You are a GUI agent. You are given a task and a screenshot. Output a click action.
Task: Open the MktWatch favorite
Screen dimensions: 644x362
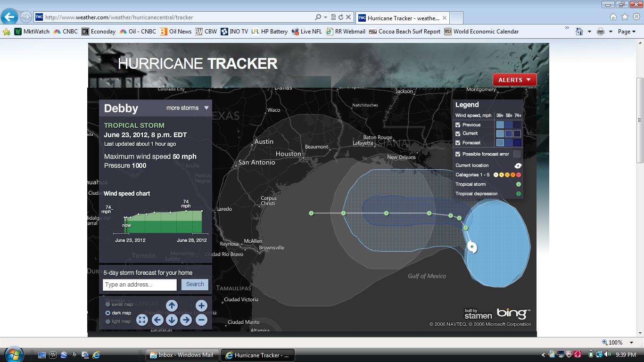pyautogui.click(x=32, y=32)
